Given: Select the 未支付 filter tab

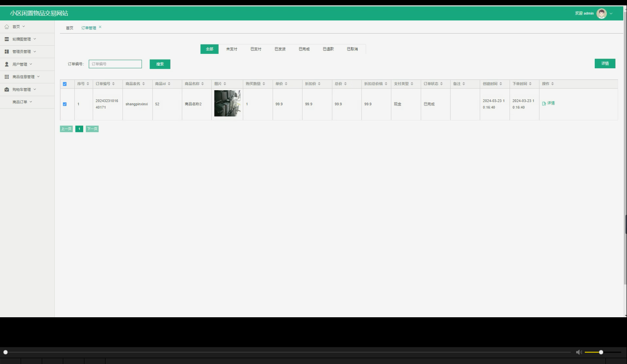Looking at the screenshot, I should [x=232, y=49].
